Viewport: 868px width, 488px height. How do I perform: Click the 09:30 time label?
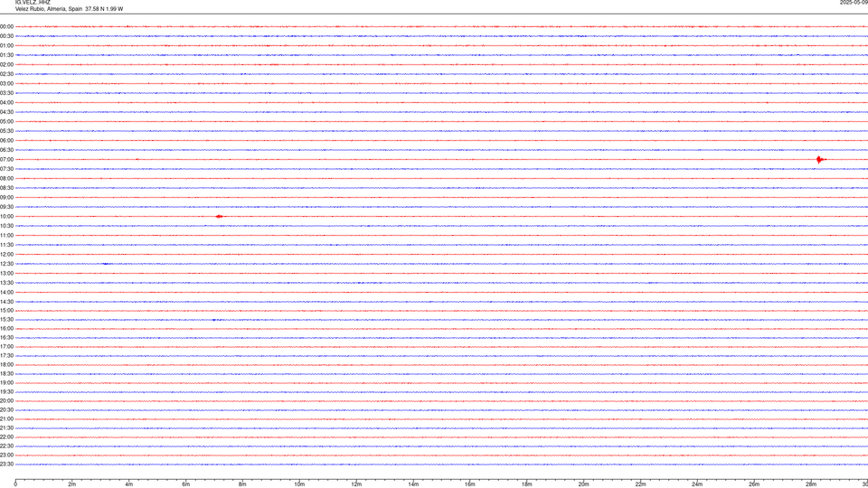pos(6,207)
